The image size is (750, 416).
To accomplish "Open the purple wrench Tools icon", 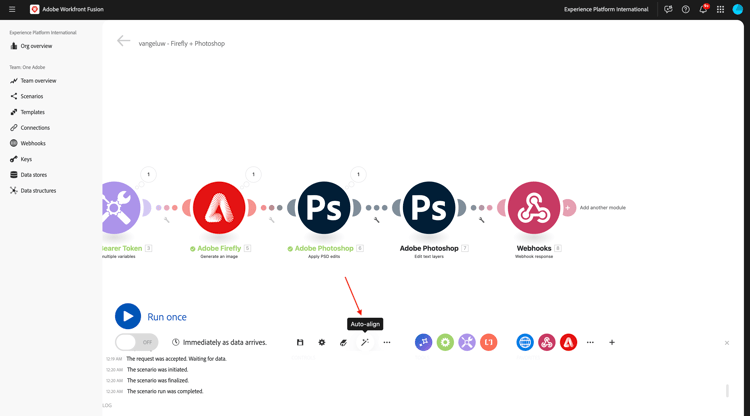I will tap(467, 342).
